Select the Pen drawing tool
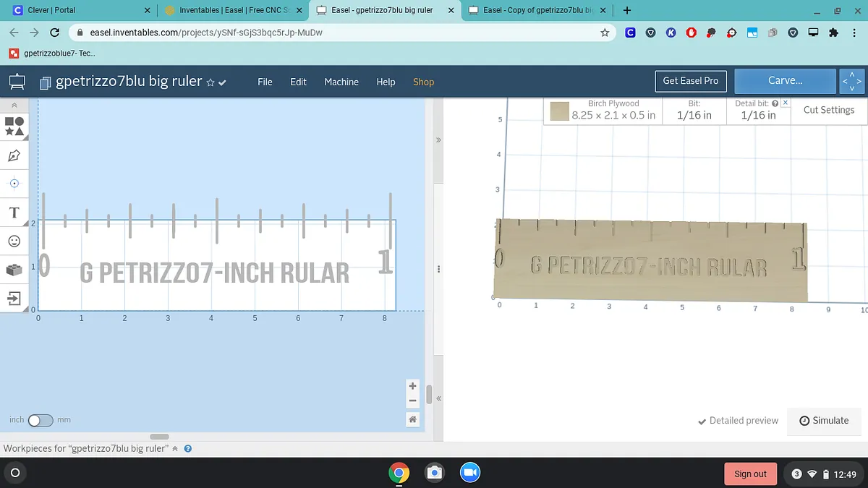This screenshot has width=868, height=488. pyautogui.click(x=14, y=155)
